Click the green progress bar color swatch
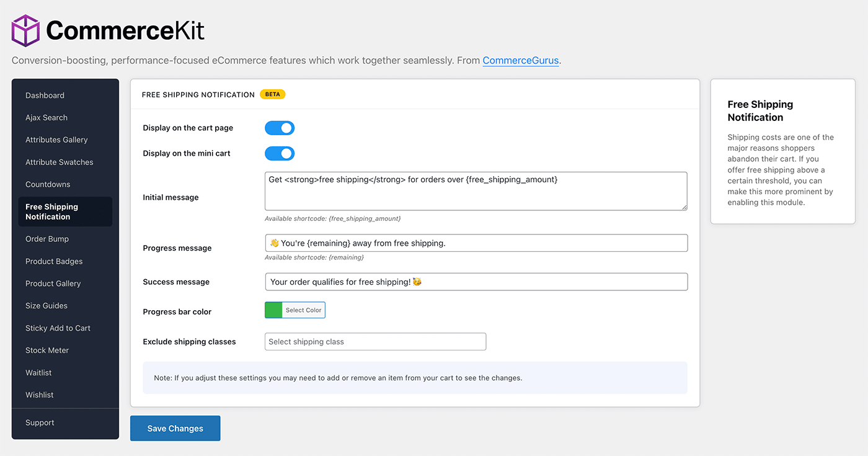Screen dimensions: 868x456 coord(273,310)
